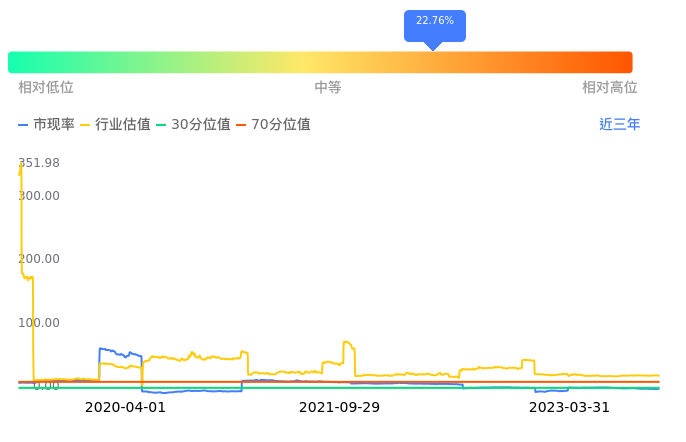Click the 2023-03-31 date label on the x-axis
The height and width of the screenshot is (442, 686).
[569, 407]
